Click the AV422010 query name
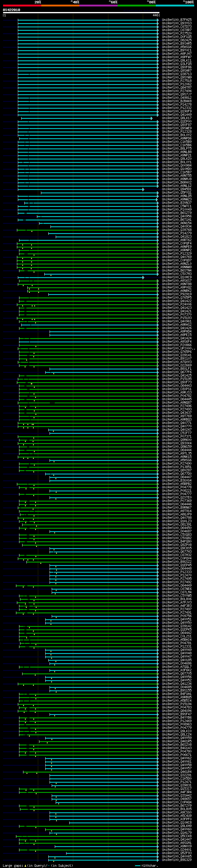This screenshot has width=197, height=868. tap(11, 10)
